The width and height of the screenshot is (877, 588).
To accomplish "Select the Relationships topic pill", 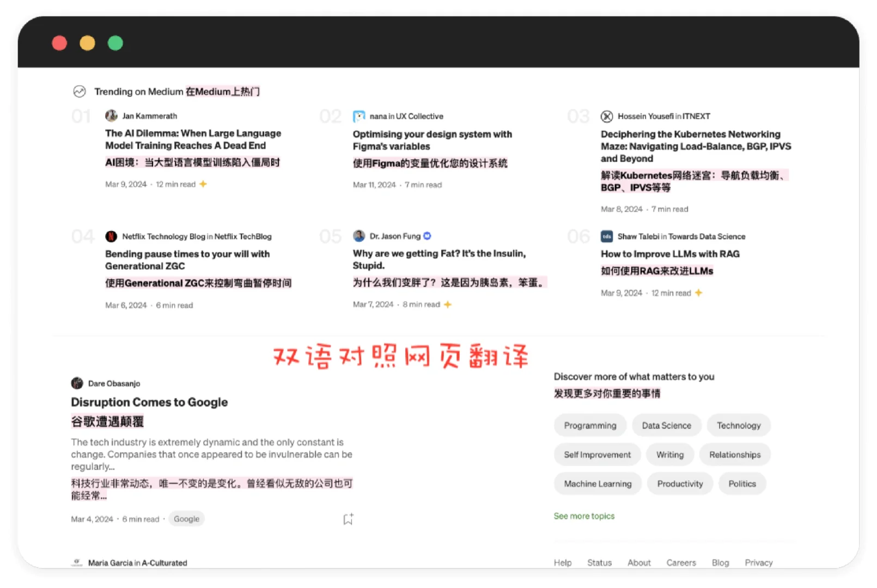I will (735, 455).
